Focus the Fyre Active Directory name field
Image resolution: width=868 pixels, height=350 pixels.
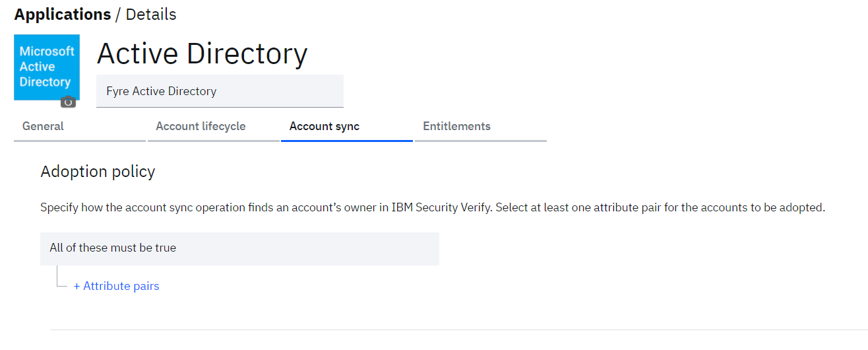[220, 91]
